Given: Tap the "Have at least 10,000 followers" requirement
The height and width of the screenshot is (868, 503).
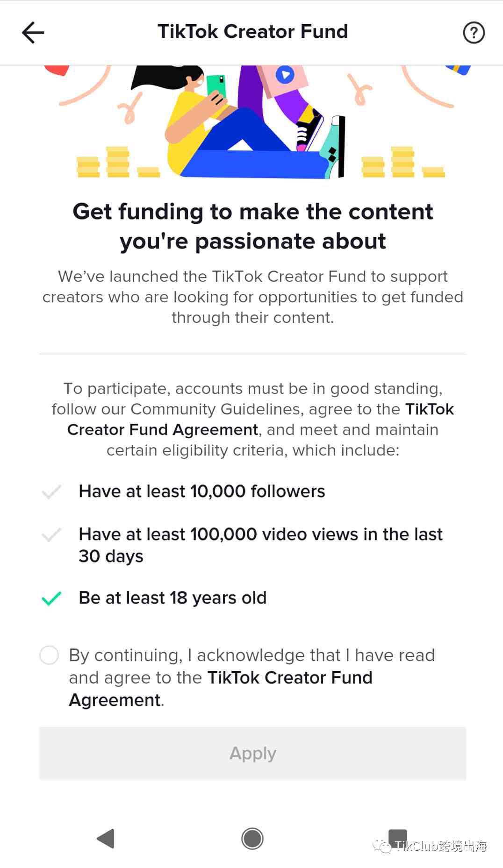Looking at the screenshot, I should pos(201,491).
